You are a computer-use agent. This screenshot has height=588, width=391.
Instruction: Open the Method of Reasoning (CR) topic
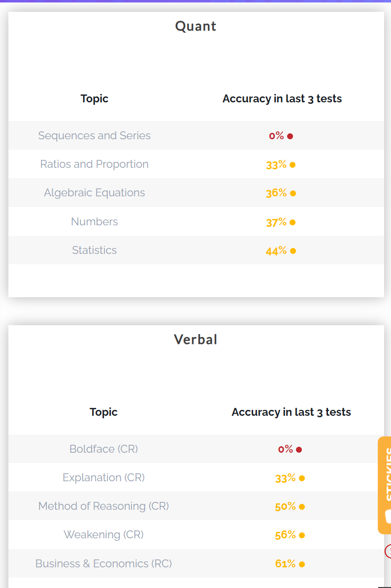pos(103,506)
